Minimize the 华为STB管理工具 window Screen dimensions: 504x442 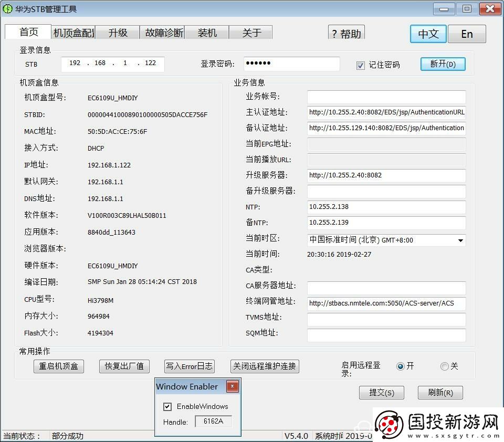pos(444,9)
